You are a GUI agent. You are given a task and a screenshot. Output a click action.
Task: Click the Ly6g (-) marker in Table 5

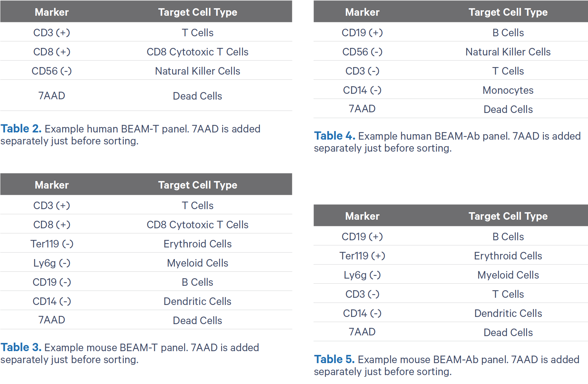coord(362,275)
